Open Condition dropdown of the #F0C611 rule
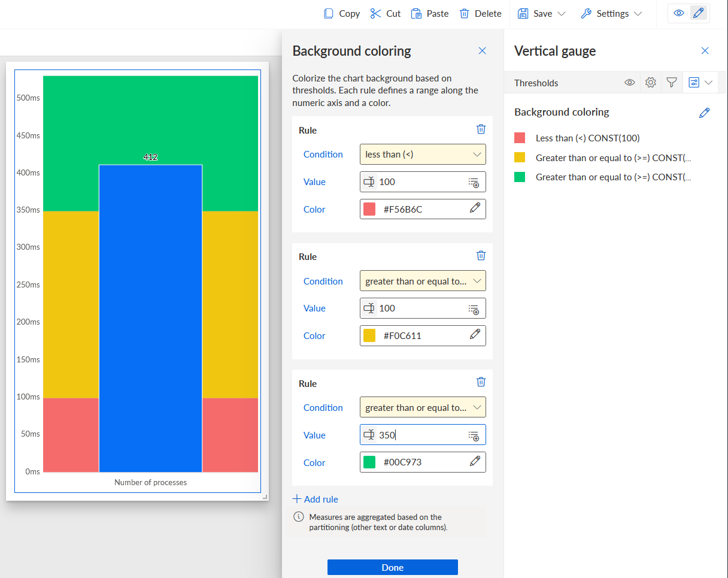Screen dimensions: 728x578 [x=423, y=281]
